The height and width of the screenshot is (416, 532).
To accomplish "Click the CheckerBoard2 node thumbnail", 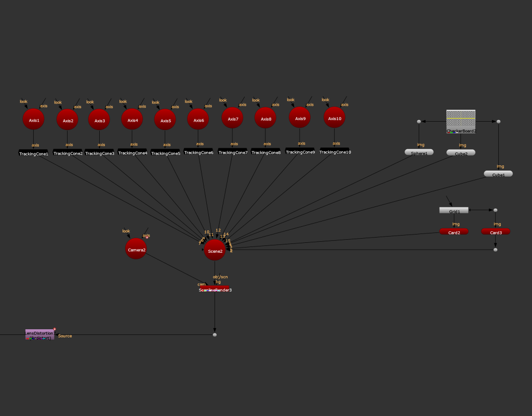I will (x=460, y=122).
